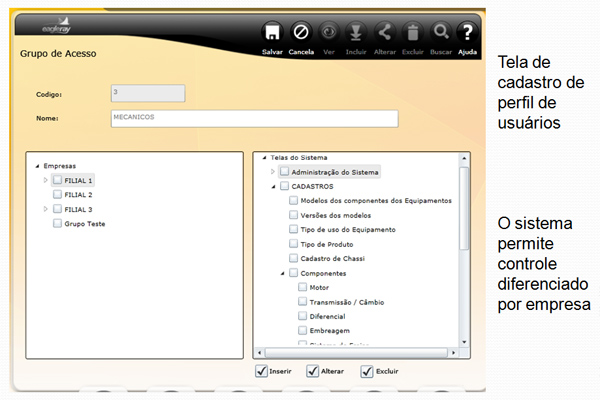
Task: Expand the FILIAL 3 tree node
Action: [x=45, y=210]
